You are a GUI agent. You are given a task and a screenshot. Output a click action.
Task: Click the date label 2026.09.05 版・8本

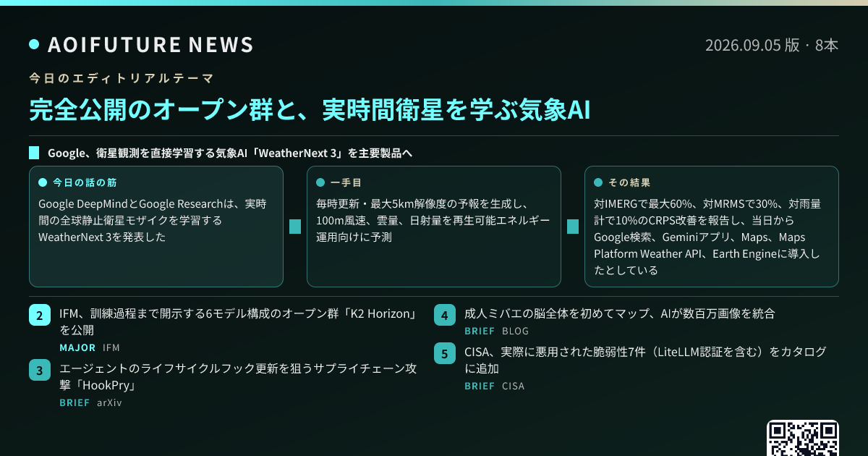tap(772, 45)
